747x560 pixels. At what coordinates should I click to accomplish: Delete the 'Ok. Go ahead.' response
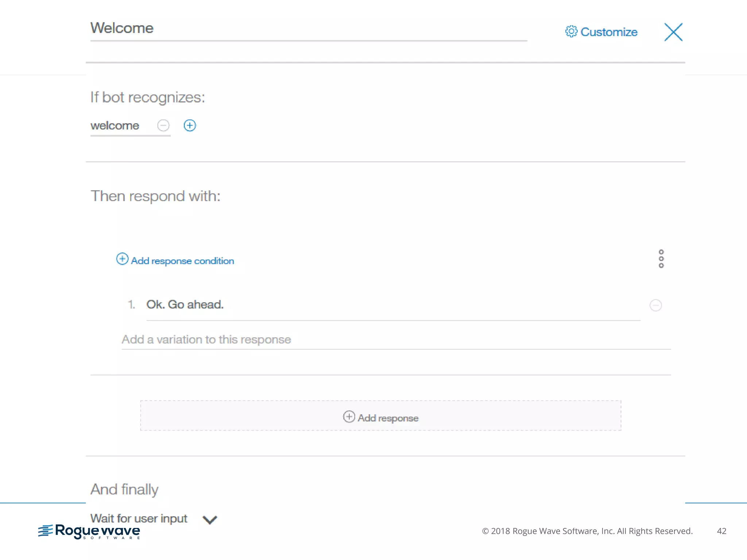click(x=655, y=305)
